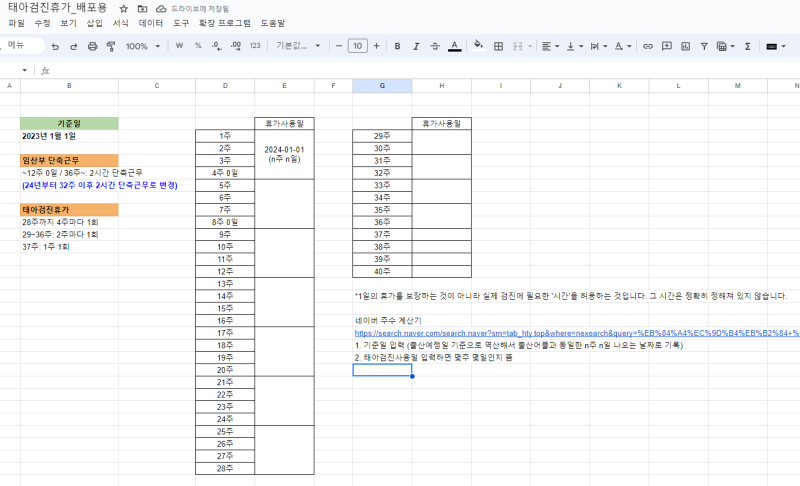Toggle italic formatting

(416, 46)
